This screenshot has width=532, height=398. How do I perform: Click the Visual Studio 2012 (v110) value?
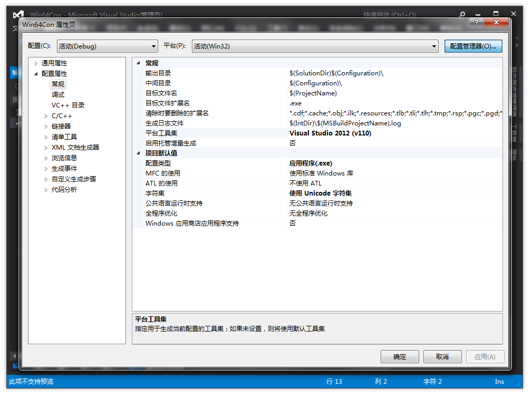point(330,133)
